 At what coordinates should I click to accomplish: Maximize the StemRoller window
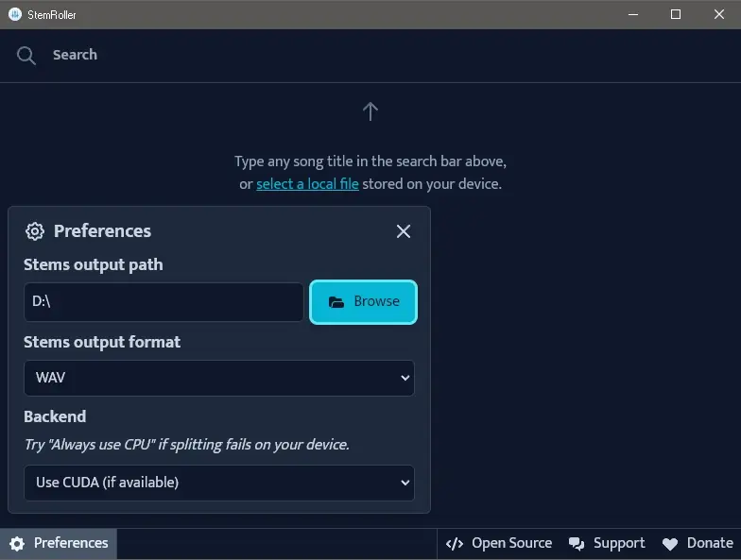coord(676,15)
